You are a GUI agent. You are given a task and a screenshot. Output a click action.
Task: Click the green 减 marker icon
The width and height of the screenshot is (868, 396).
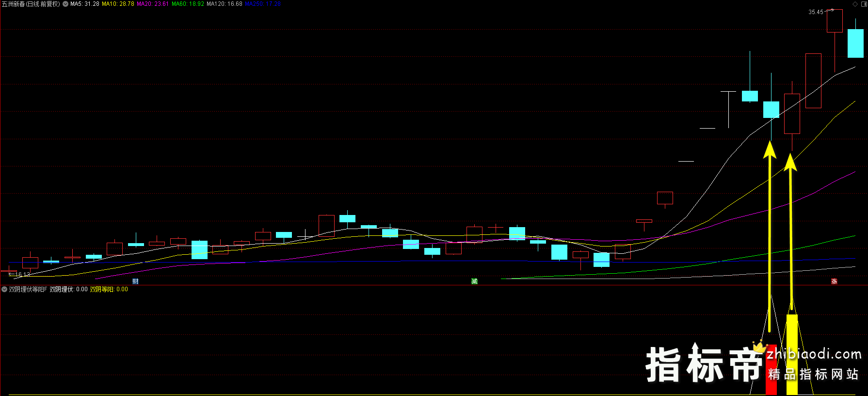click(x=474, y=281)
